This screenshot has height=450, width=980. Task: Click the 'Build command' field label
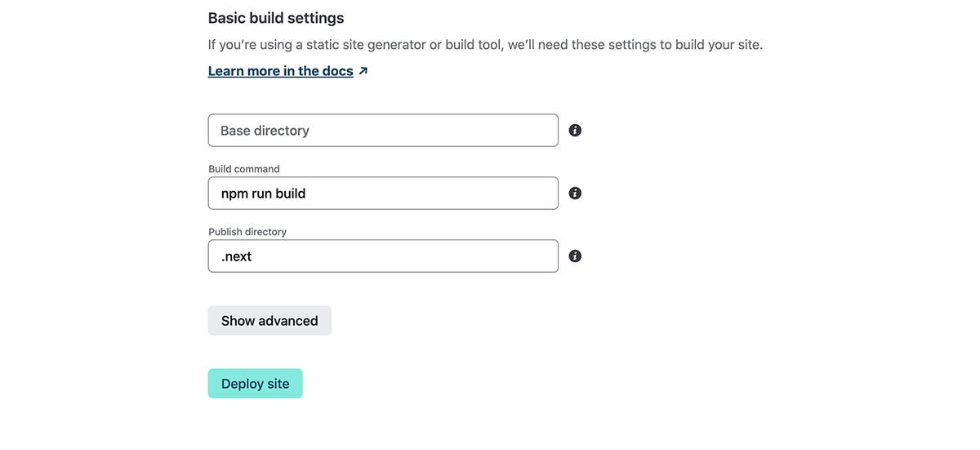pos(244,169)
